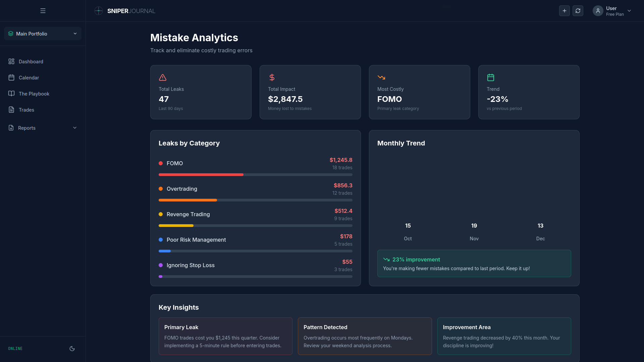The image size is (644, 362).
Task: Click the orange dot beside Overtrading
Action: (x=161, y=189)
